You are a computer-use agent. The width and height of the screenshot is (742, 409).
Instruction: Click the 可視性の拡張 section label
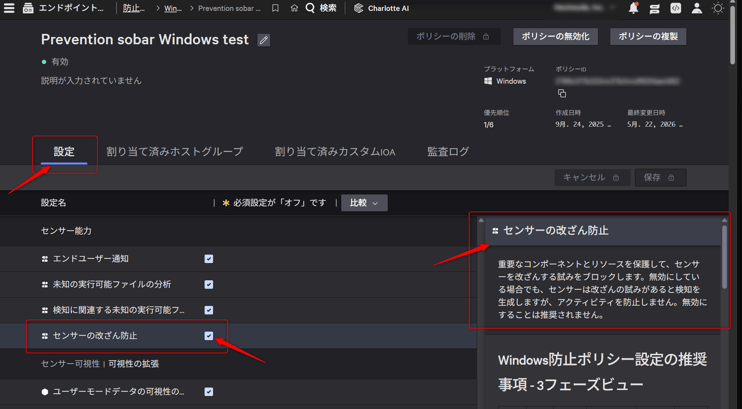tap(133, 364)
